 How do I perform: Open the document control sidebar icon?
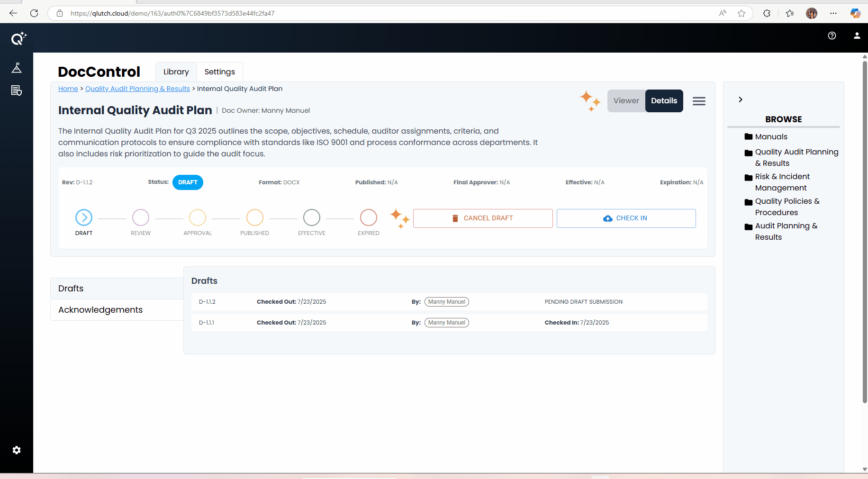coord(17,90)
